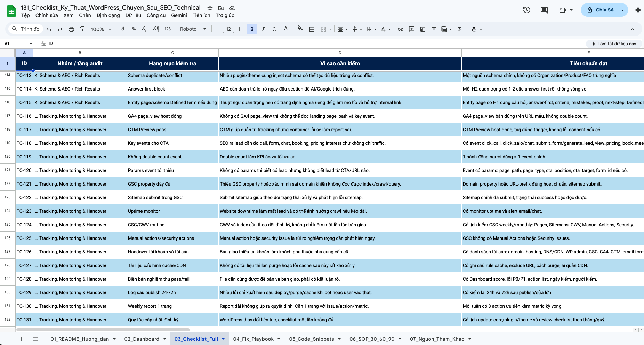Add a comment via toolbar icon

pos(412,29)
